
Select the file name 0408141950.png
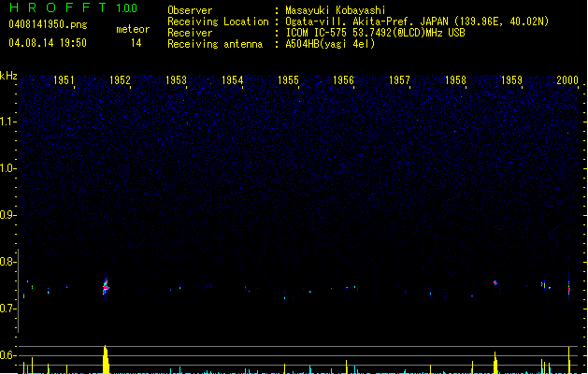[x=48, y=24]
